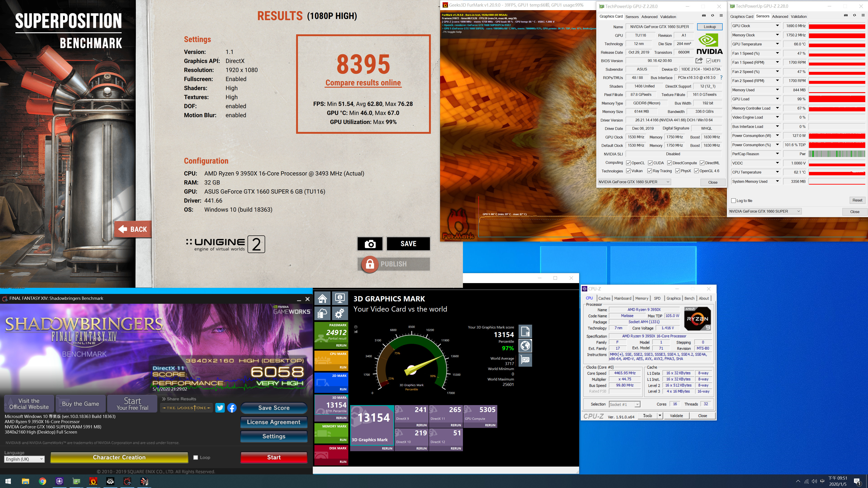
Task: Click refresh icon in GPU-Z Graphics Card window
Action: click(x=712, y=16)
